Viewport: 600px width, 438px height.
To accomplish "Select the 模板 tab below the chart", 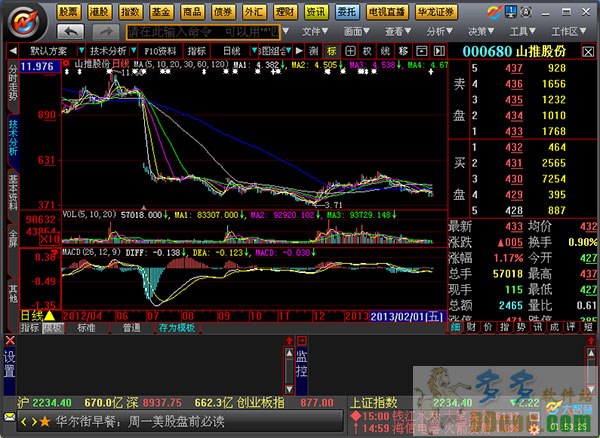I will click(53, 328).
